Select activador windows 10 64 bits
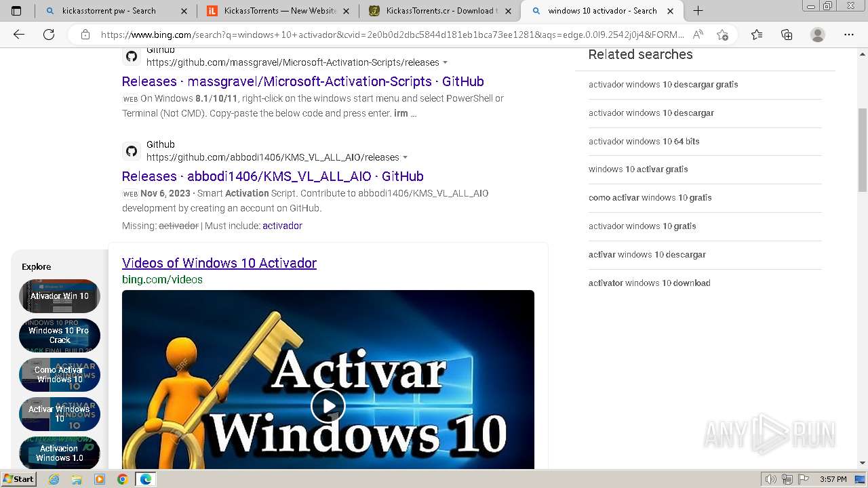This screenshot has height=488, width=868. click(644, 142)
